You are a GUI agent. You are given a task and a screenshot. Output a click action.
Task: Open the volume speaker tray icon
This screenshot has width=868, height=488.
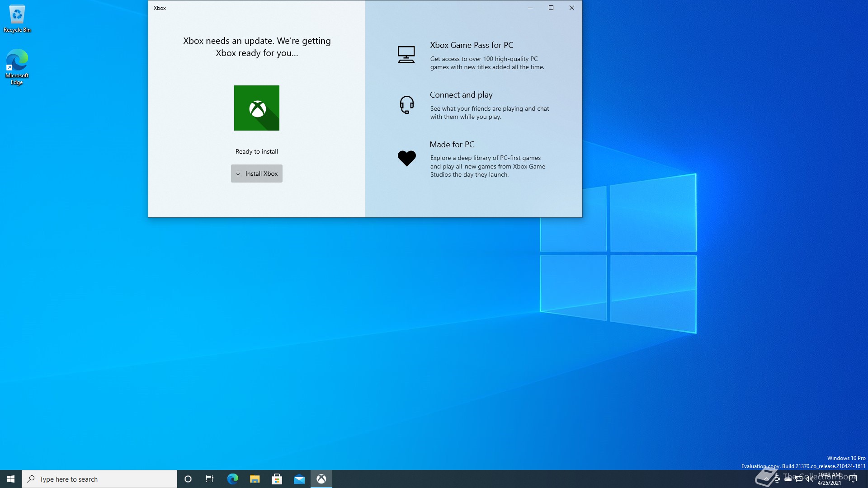[x=810, y=479]
